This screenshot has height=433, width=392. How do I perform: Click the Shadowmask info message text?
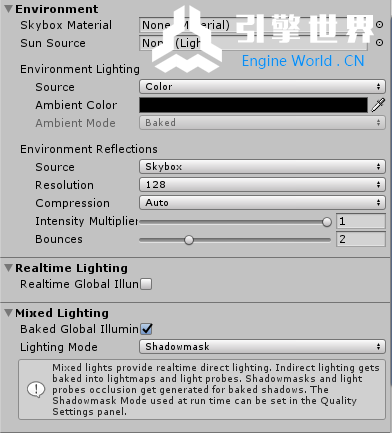pyautogui.click(x=216, y=389)
